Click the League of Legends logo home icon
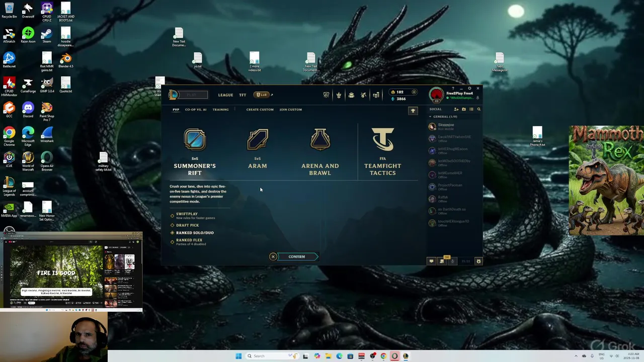Screen dimensions: 644x362 (x=173, y=95)
